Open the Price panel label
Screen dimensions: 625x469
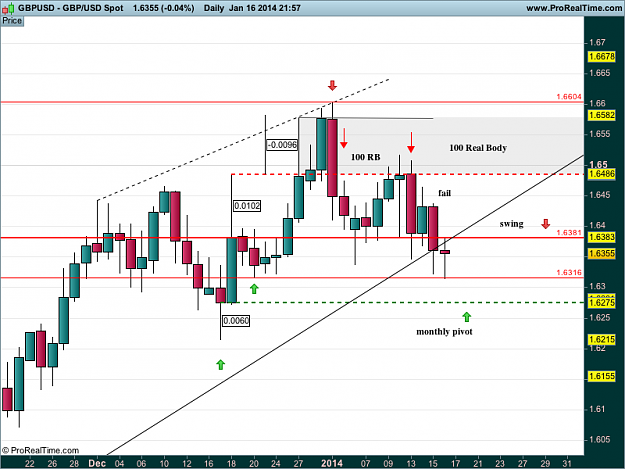click(x=12, y=21)
